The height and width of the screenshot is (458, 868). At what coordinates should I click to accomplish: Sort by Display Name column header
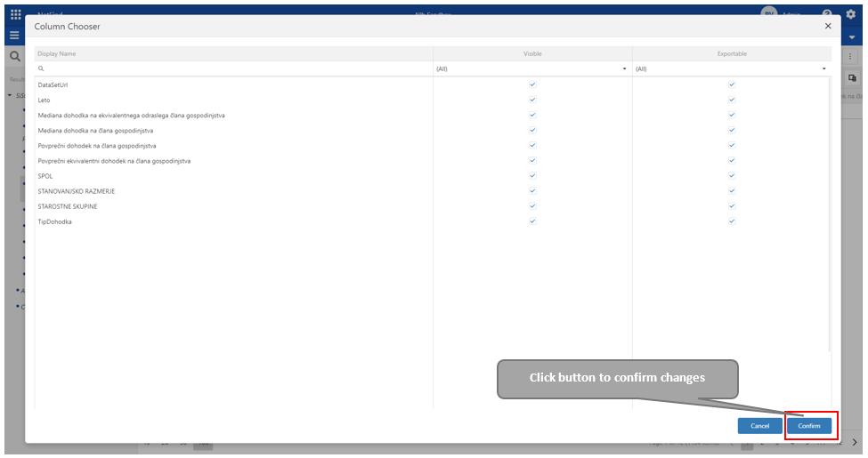pos(57,53)
